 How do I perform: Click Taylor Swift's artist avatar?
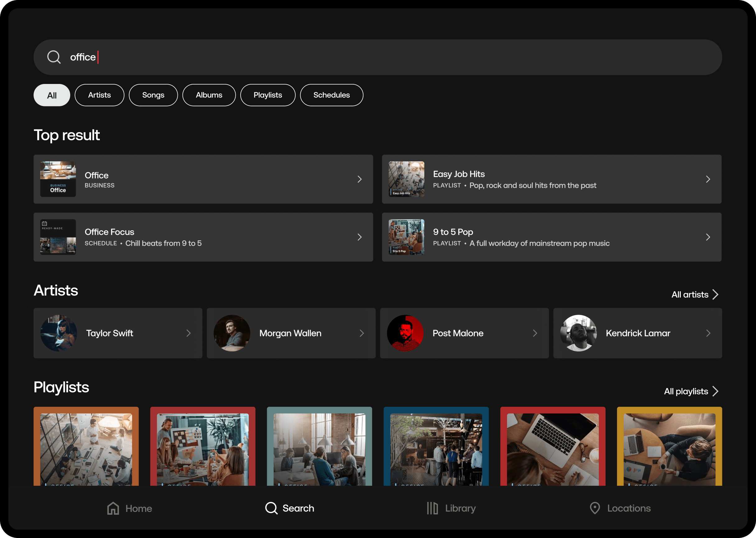tap(59, 333)
